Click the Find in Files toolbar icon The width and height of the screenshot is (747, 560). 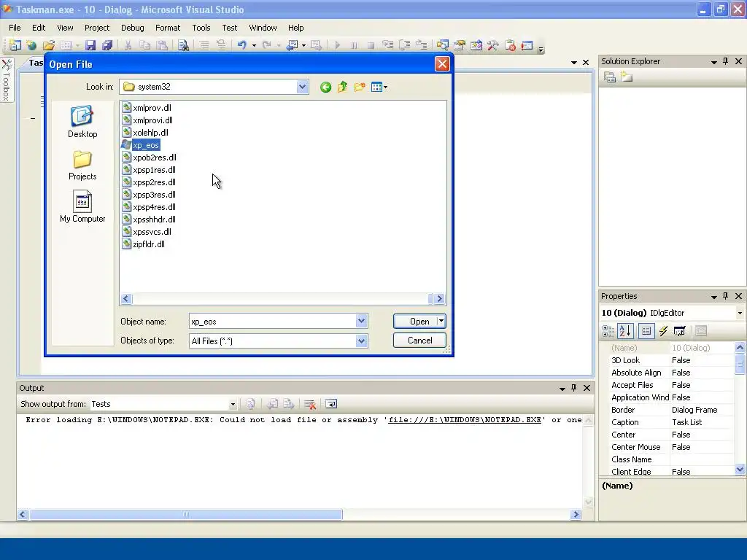coord(183,45)
